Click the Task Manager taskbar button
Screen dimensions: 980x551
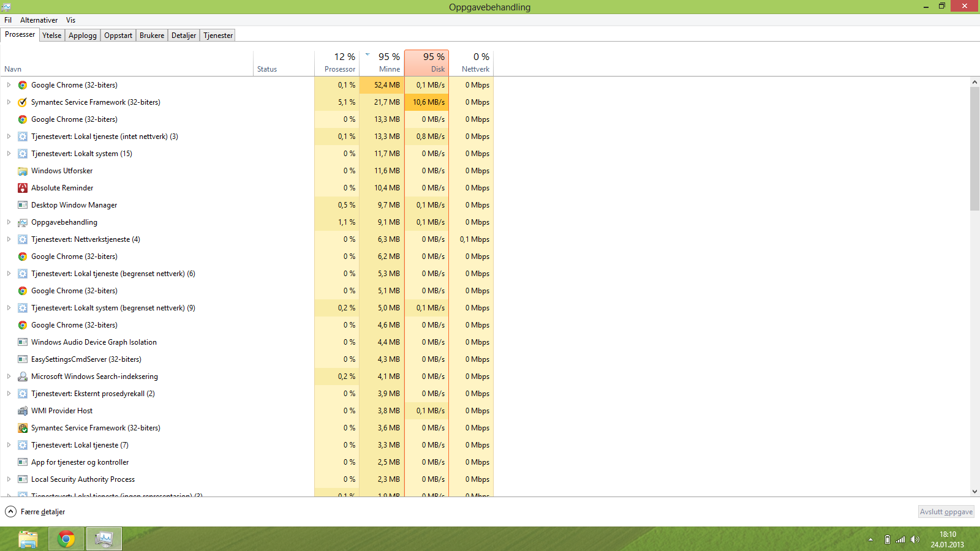pos(104,539)
